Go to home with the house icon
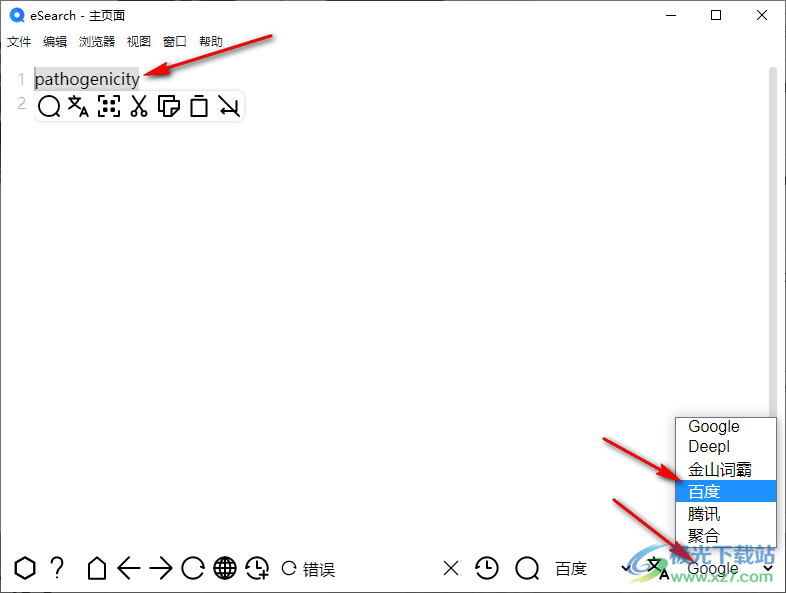This screenshot has height=593, width=786. point(97,568)
